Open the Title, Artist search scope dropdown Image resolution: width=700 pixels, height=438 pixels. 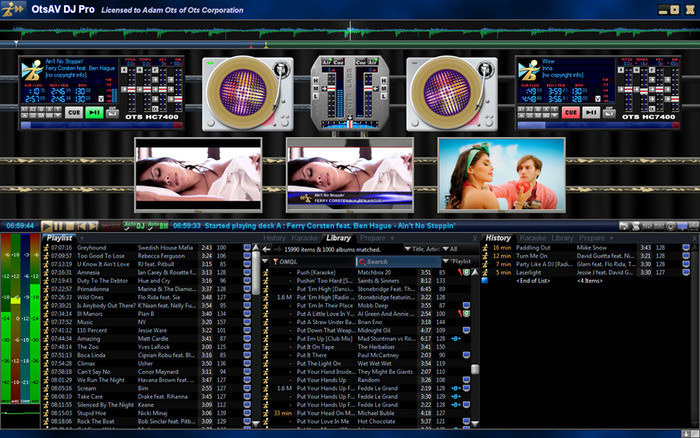422,249
